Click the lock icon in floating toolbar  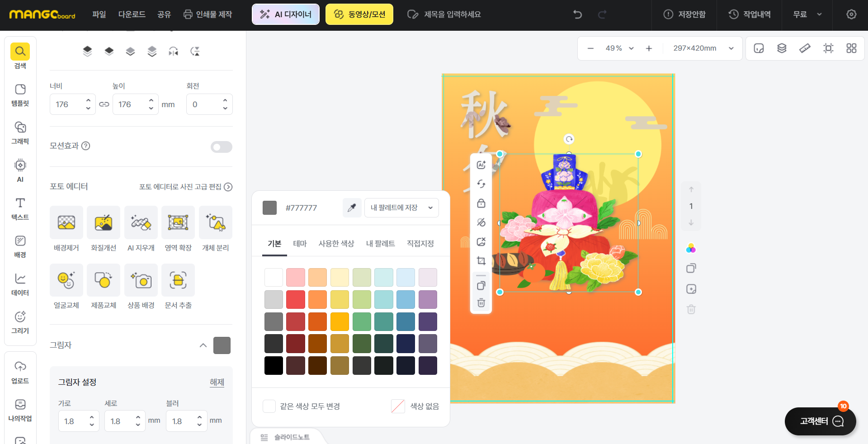coord(481,203)
